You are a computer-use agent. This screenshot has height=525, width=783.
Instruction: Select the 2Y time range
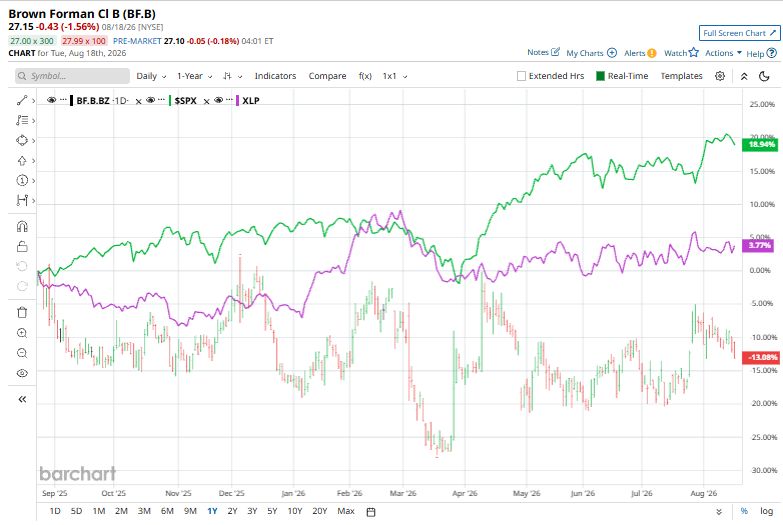coord(232,511)
